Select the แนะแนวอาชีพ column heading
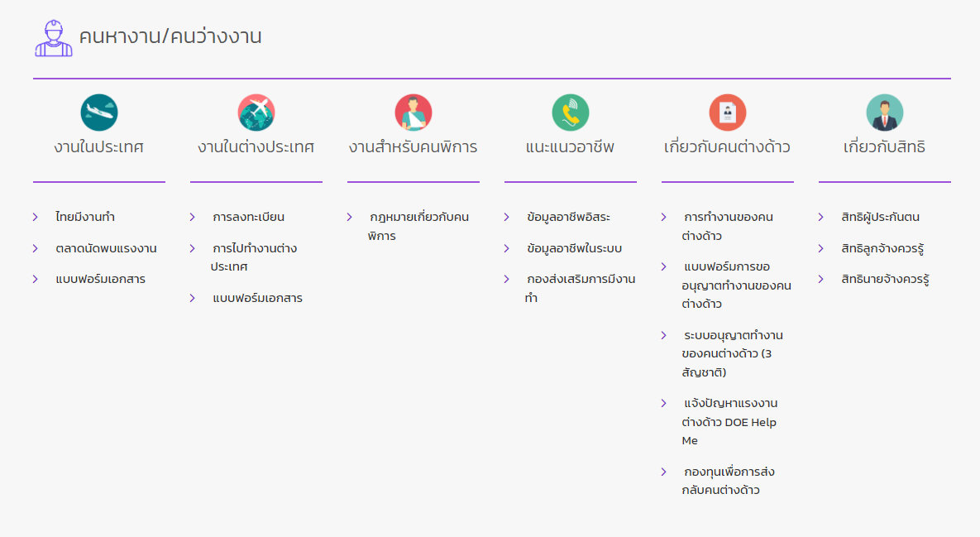The height and width of the screenshot is (537, 980). [571, 147]
